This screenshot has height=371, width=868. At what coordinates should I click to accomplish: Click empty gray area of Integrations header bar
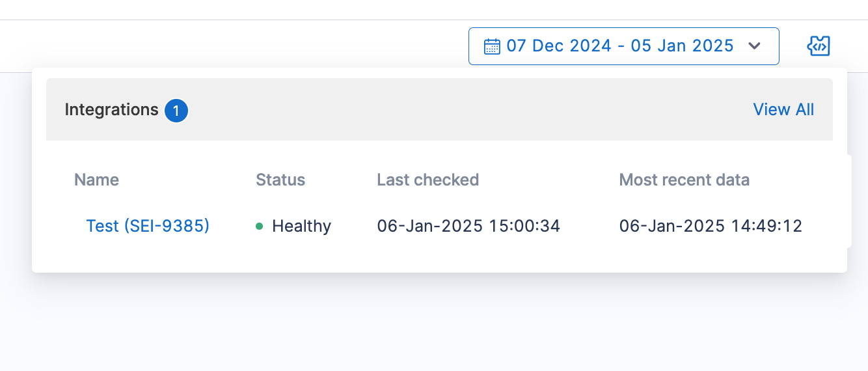(x=455, y=109)
